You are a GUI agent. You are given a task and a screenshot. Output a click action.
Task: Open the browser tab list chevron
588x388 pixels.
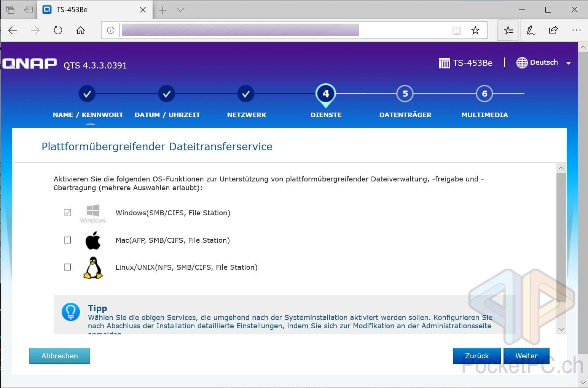click(x=181, y=10)
